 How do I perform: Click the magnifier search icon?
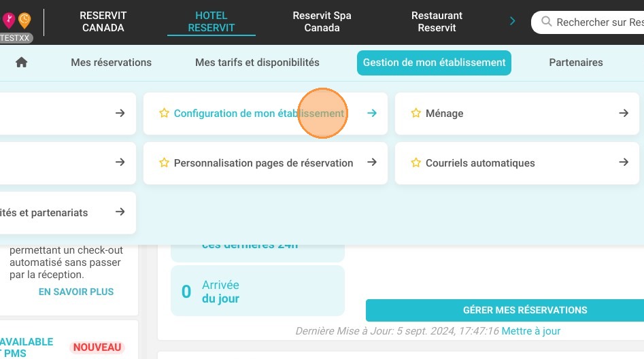546,21
